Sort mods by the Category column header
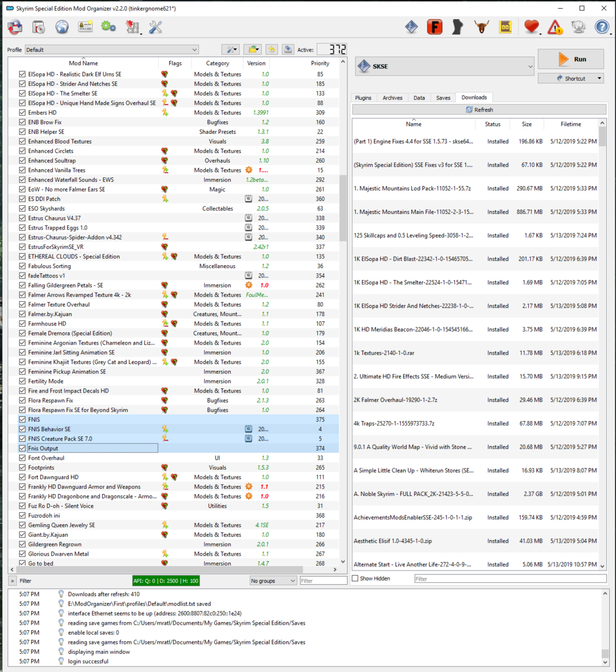616x672 pixels. [217, 63]
